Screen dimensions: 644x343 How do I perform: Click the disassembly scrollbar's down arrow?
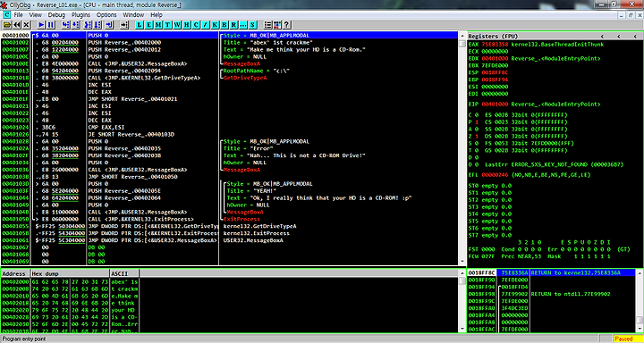(462, 263)
